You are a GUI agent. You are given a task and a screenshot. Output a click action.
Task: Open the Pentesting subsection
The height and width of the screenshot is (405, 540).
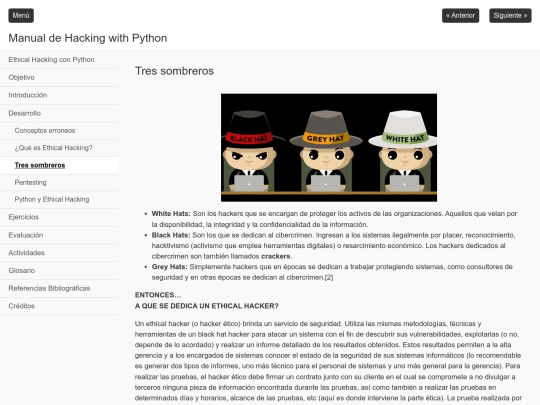[x=59, y=183]
